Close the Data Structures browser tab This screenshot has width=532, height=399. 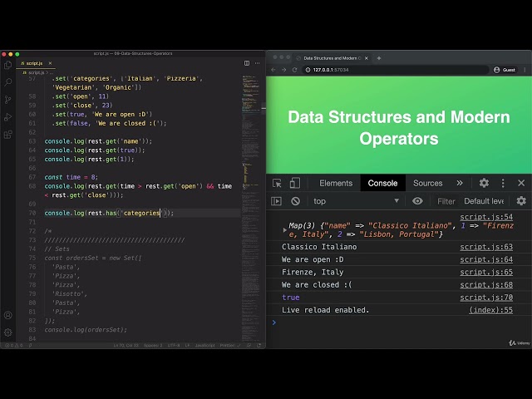click(366, 58)
